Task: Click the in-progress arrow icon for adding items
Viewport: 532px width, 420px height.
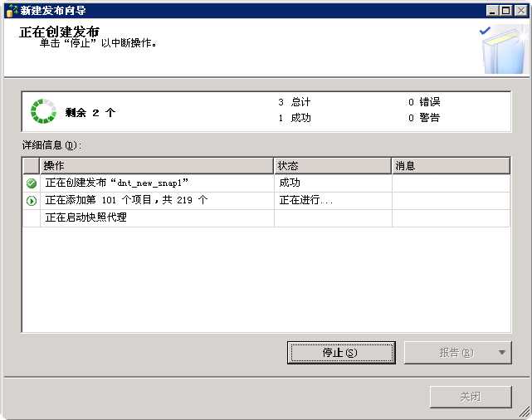Action: coord(32,201)
